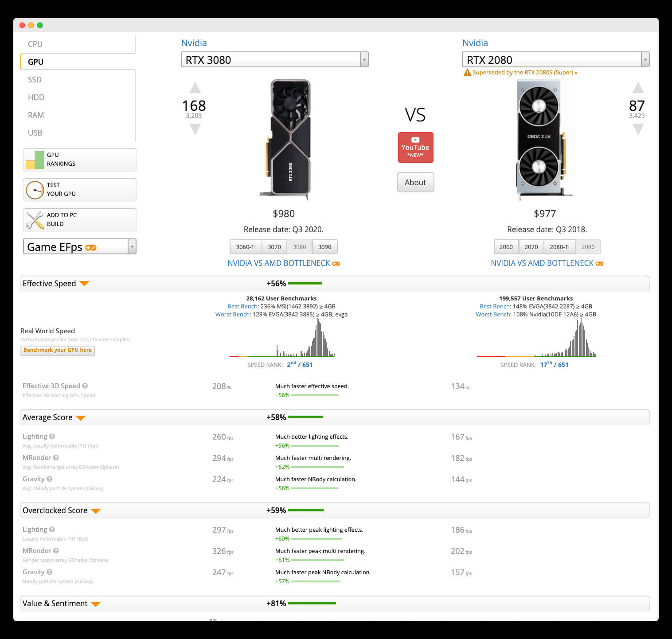Open the YouTube video button
The image size is (672, 639).
[415, 148]
